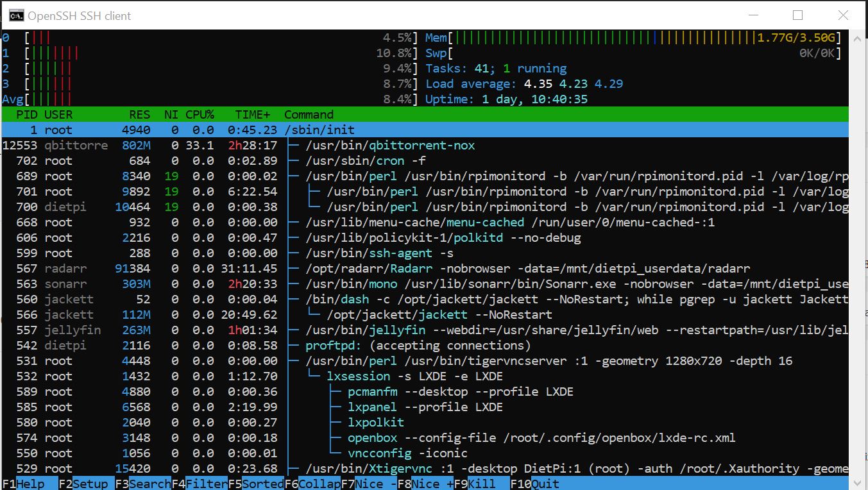The width and height of the screenshot is (868, 490).
Task: Click the 33.1 CPU% value
Action: coord(200,146)
